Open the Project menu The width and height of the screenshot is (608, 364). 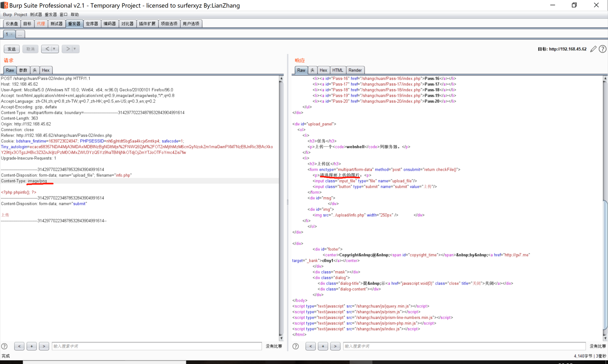click(x=21, y=15)
